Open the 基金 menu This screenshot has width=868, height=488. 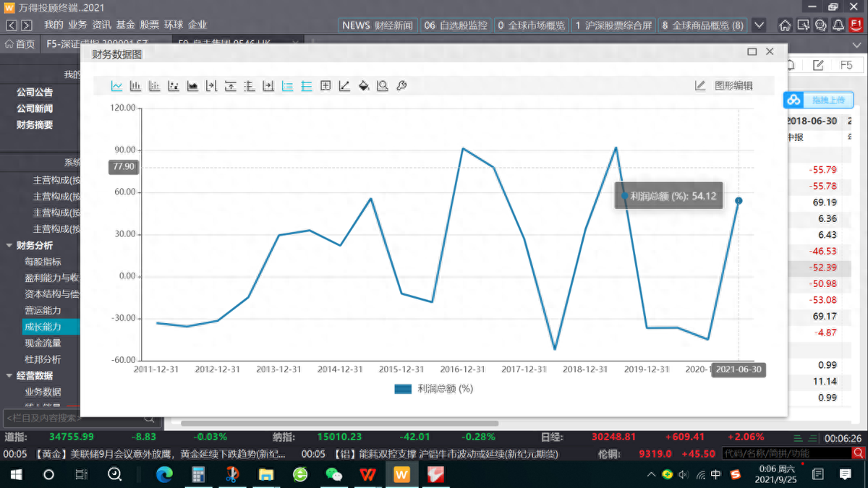click(125, 25)
